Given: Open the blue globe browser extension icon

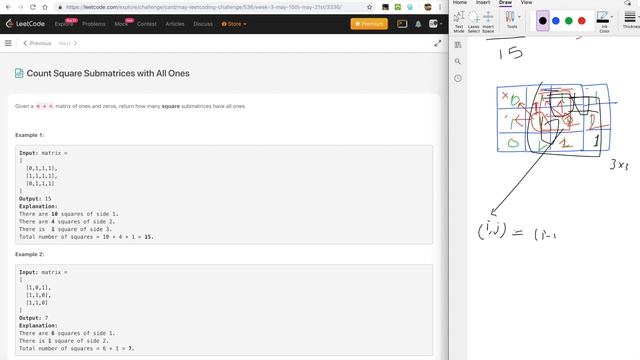Looking at the screenshot, I should coord(410,7).
